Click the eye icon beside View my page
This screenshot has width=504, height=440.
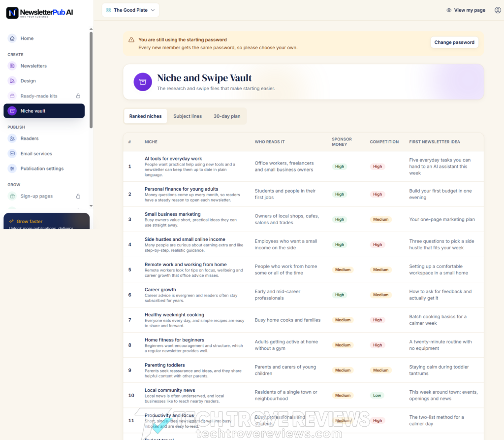pyautogui.click(x=449, y=10)
